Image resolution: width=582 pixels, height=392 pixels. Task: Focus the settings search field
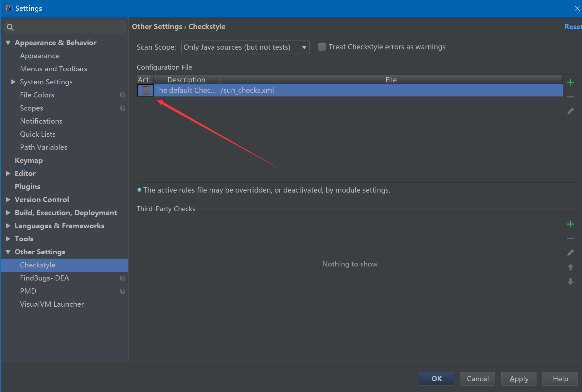65,27
